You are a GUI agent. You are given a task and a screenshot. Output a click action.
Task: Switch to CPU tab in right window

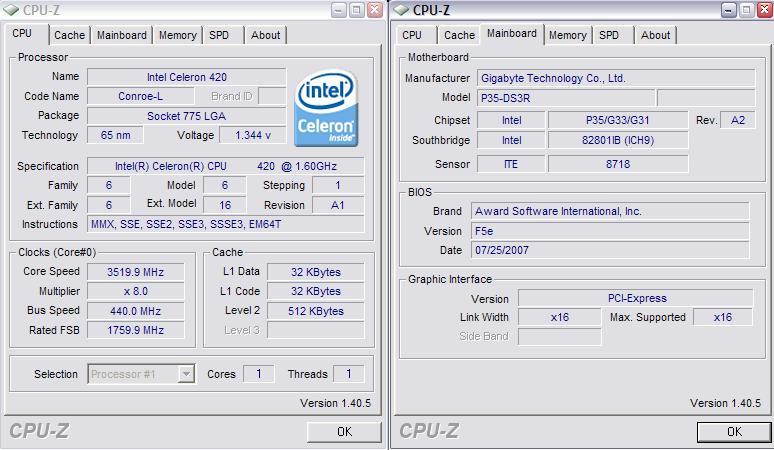point(412,35)
